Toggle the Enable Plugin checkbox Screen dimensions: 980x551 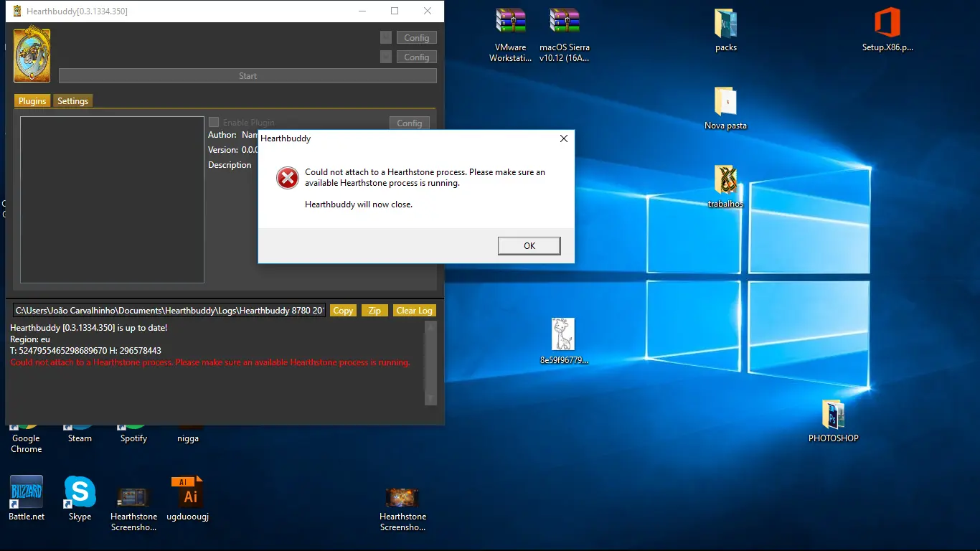point(214,122)
